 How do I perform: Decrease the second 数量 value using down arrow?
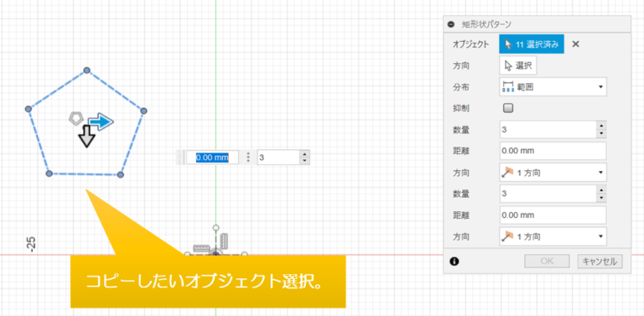pos(601,198)
